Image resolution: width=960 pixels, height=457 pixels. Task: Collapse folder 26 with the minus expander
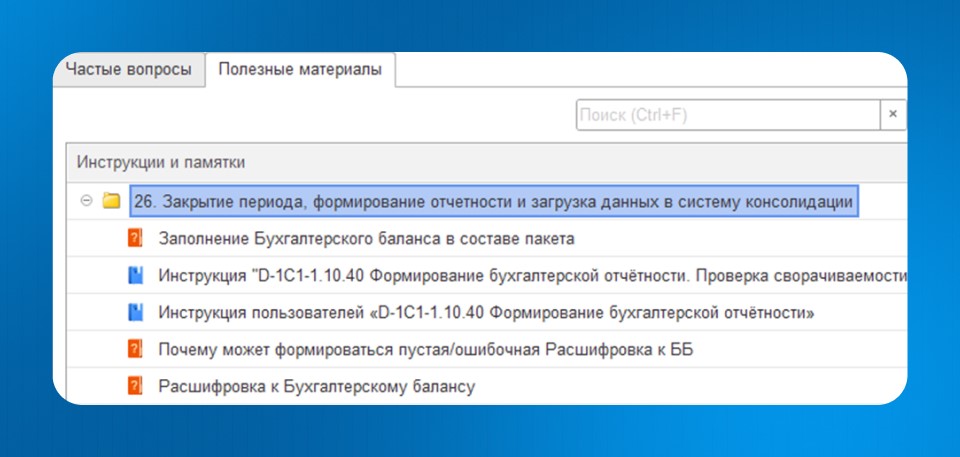coord(86,201)
